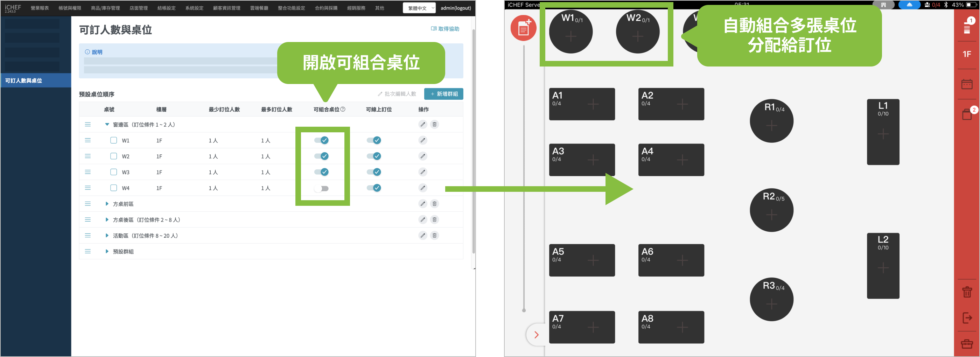Open the 店面管理 menu
Viewport: 980px width, 357px height.
[x=139, y=8]
